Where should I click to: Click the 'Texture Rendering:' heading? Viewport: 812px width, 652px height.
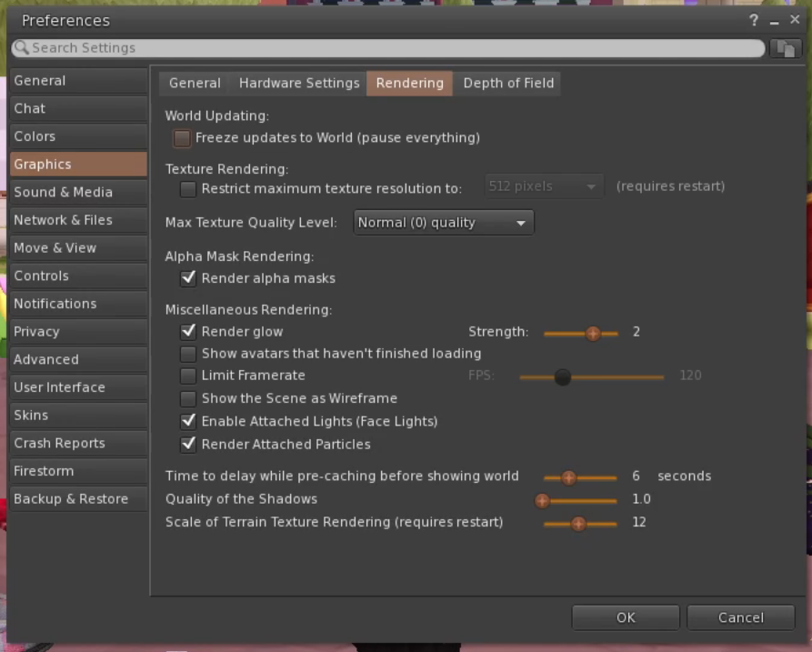tap(226, 169)
